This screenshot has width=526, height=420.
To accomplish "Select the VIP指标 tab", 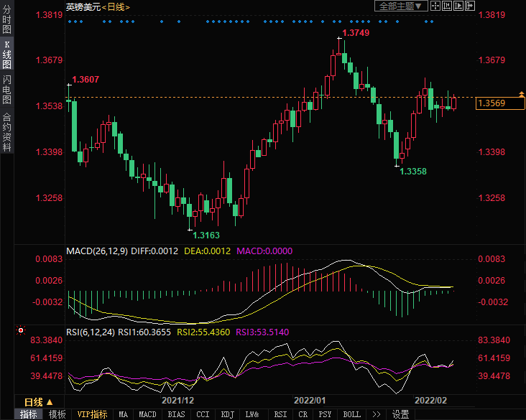I will coord(92,414).
